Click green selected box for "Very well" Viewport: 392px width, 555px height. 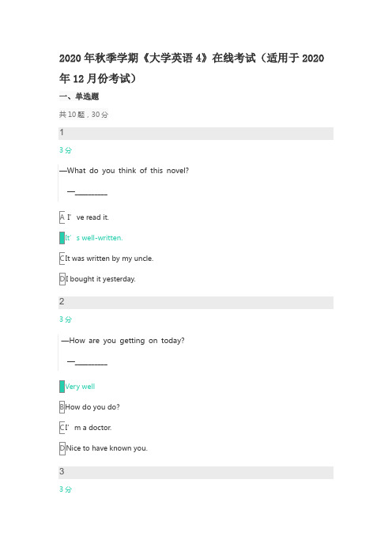click(62, 387)
